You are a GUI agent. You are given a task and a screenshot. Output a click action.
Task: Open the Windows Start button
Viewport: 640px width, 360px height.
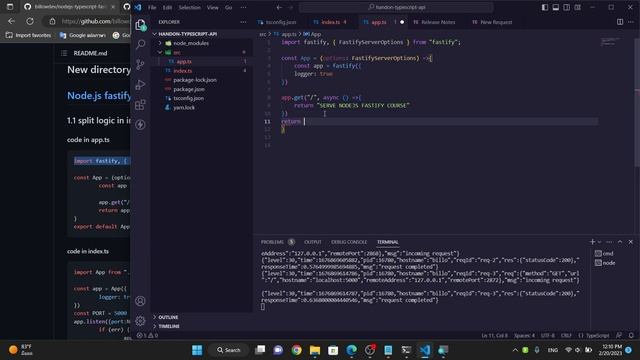coord(197,350)
